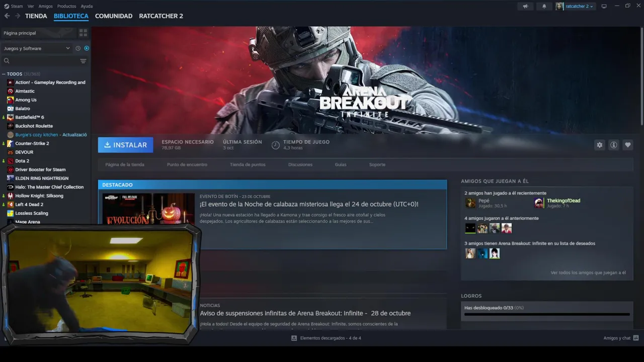
Task: Click the achievements progress bar
Action: 547,314
